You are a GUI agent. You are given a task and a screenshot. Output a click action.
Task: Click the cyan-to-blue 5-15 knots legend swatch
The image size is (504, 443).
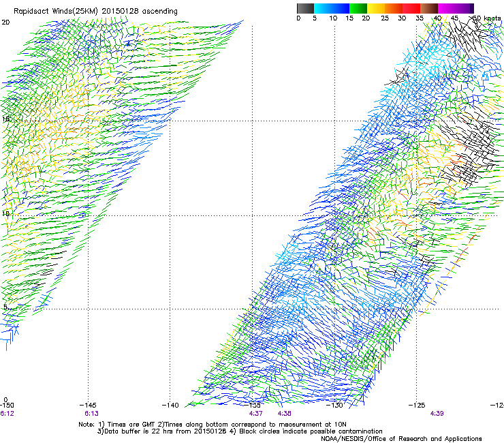[x=332, y=8]
